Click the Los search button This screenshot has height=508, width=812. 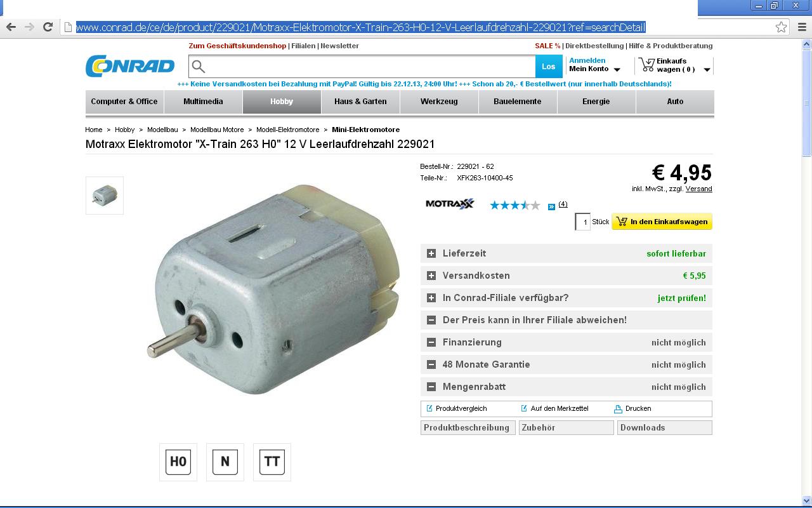click(x=549, y=66)
